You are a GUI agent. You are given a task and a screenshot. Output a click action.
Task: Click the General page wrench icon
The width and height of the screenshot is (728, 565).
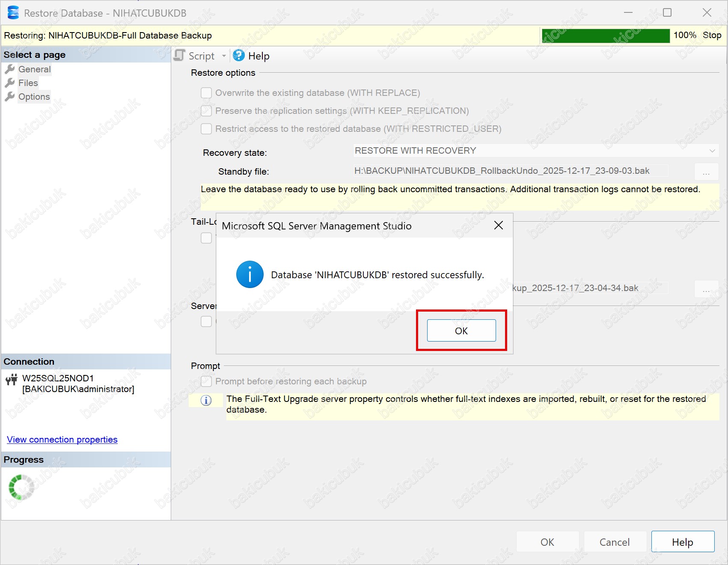point(10,69)
